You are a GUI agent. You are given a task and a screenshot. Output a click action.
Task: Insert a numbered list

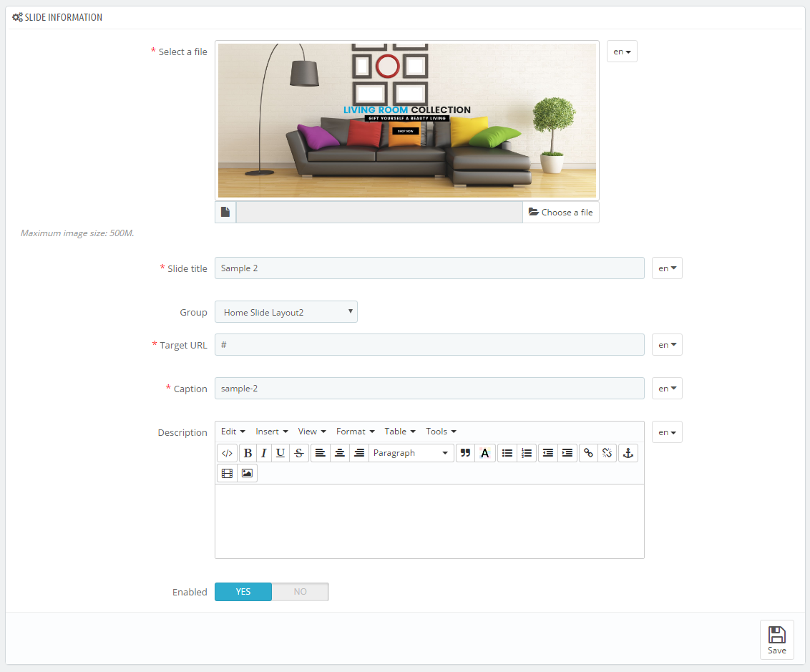[527, 453]
